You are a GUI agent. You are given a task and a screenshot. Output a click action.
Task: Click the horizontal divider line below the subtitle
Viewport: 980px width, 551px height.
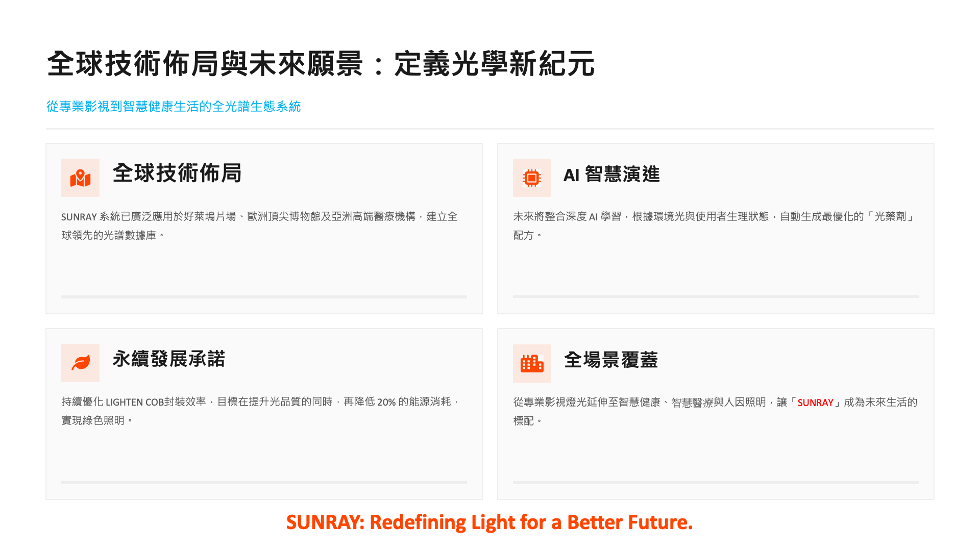pos(490,129)
